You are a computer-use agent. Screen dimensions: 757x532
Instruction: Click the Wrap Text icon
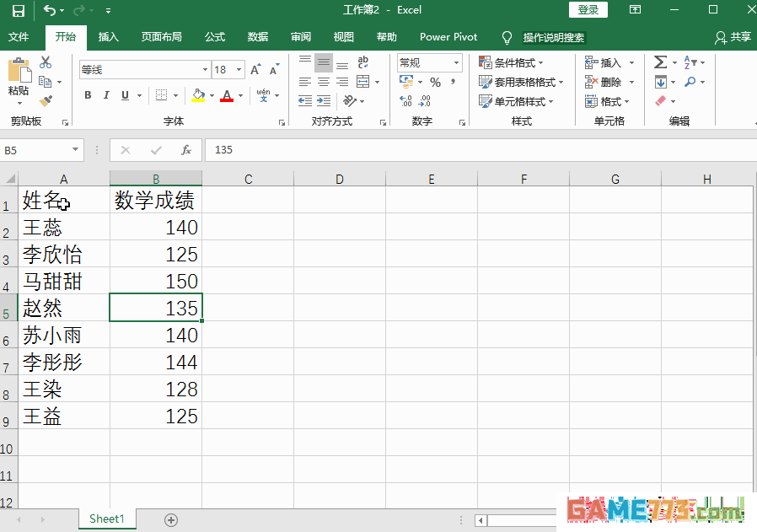pos(363,62)
